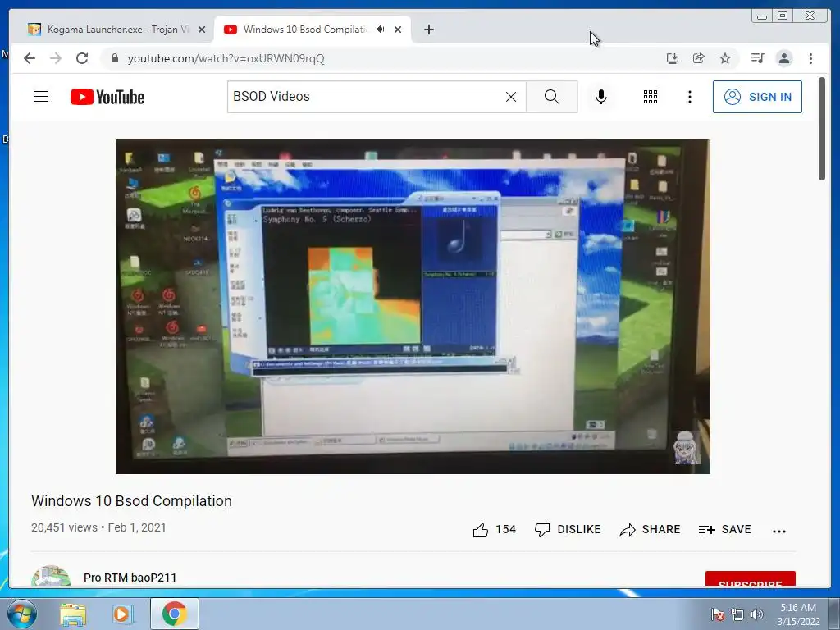
Task: Open more actions ellipsis below the video
Action: 779,531
